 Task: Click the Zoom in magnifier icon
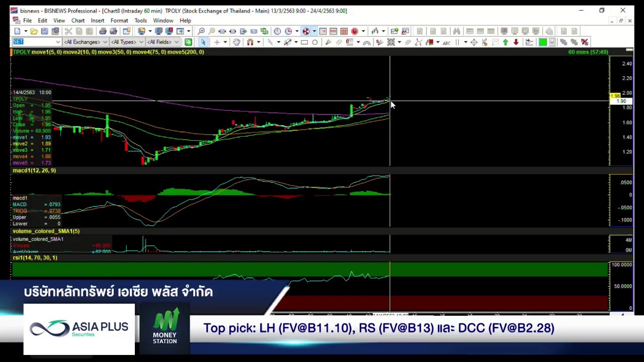tap(201, 31)
